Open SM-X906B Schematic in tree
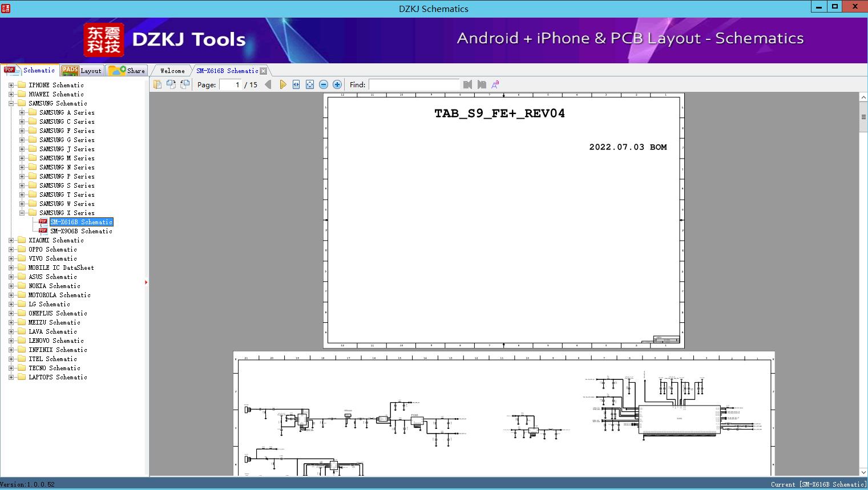The height and width of the screenshot is (490, 868). (x=81, y=231)
